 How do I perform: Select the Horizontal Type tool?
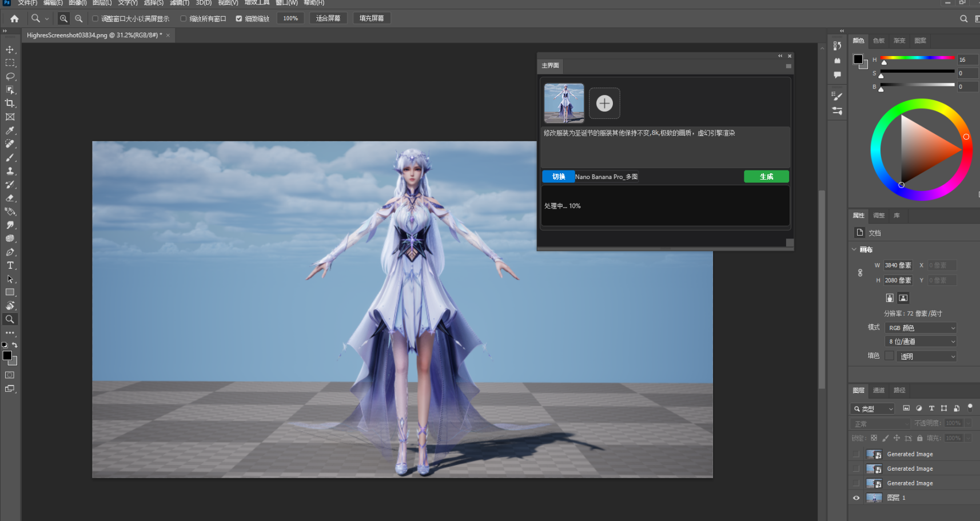click(10, 265)
